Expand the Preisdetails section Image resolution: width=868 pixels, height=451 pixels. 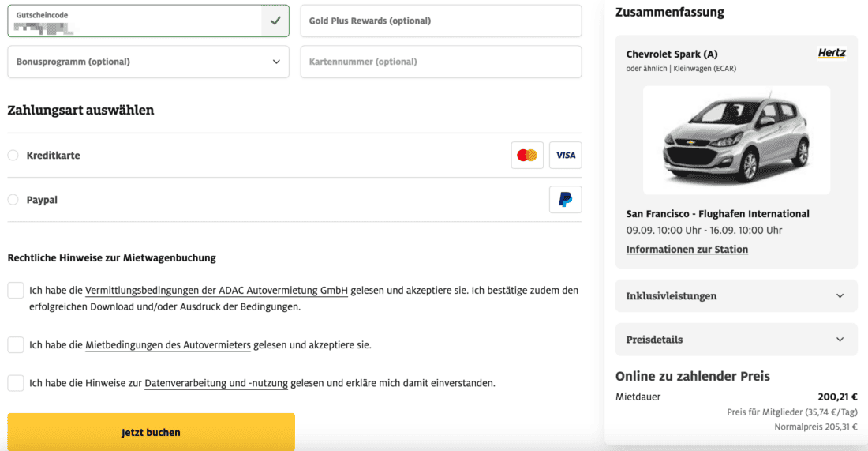[x=735, y=340]
